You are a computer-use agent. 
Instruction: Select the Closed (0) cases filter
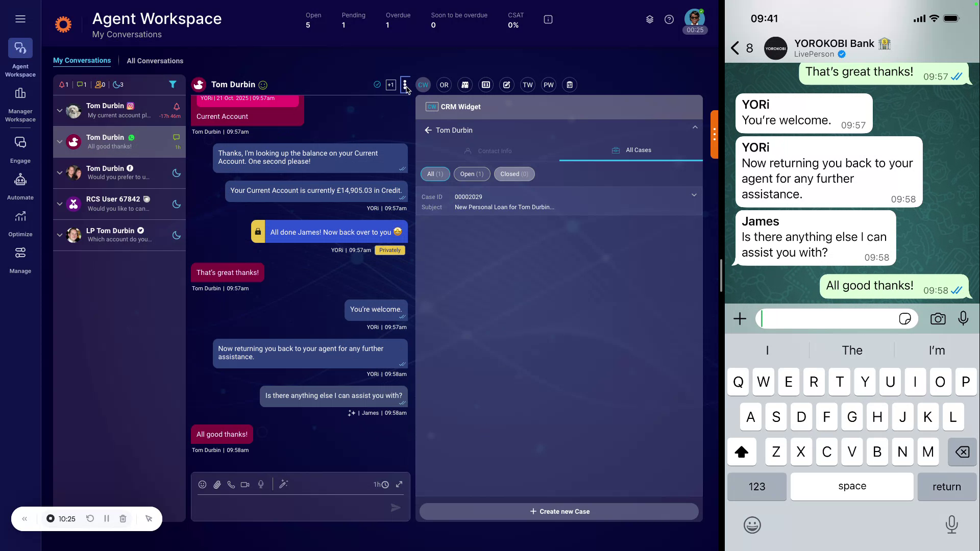click(514, 174)
